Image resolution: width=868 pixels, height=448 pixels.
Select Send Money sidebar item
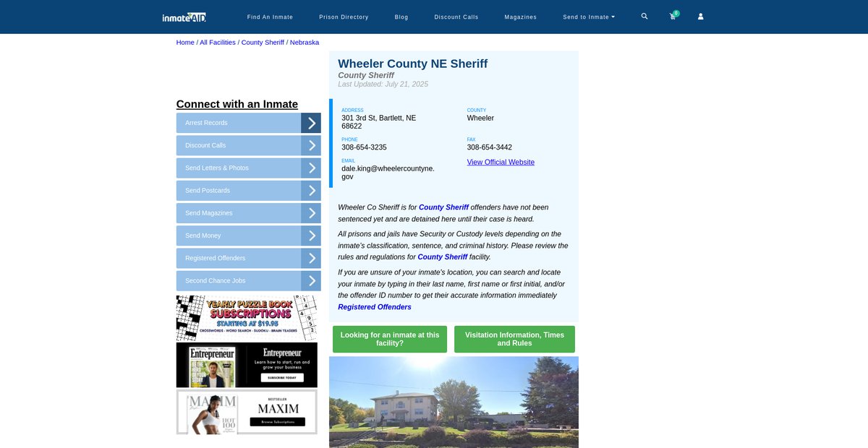(x=239, y=236)
